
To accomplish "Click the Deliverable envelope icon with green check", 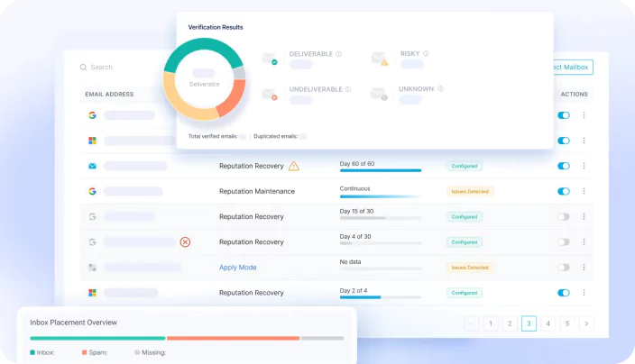I will tap(270, 59).
